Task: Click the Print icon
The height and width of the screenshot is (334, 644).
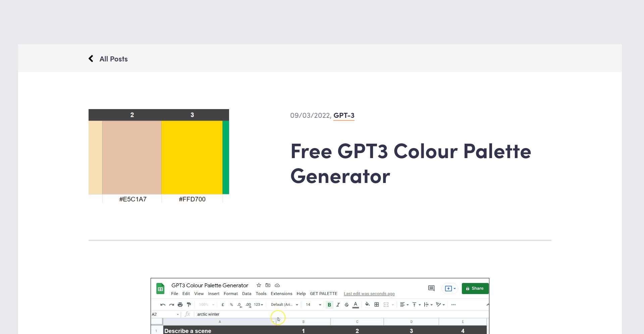Action: 180,305
